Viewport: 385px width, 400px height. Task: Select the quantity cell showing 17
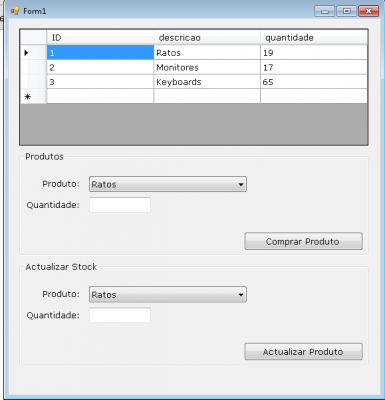pos(314,67)
